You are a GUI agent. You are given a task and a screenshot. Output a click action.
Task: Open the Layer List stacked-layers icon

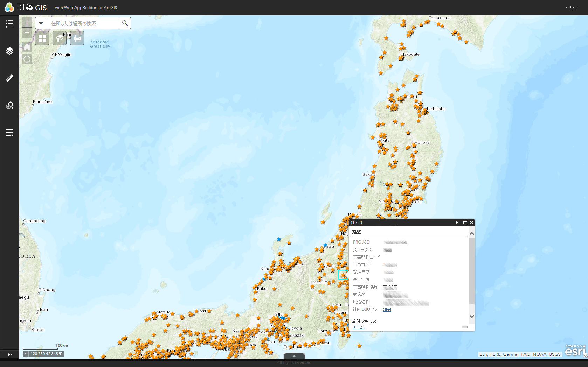9,51
